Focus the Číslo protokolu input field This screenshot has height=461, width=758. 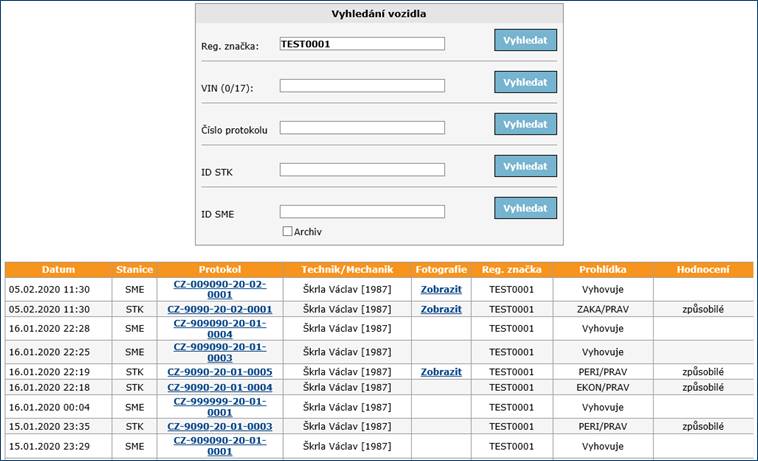[362, 128]
